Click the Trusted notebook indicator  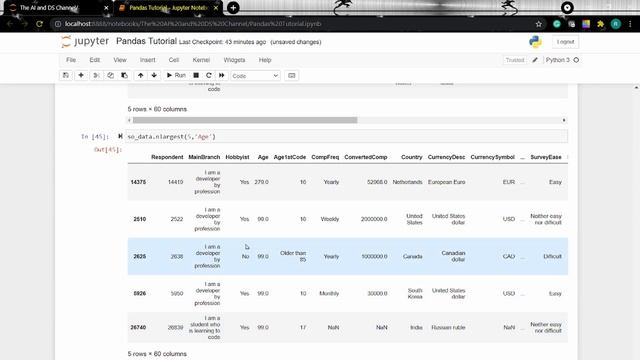click(515, 60)
